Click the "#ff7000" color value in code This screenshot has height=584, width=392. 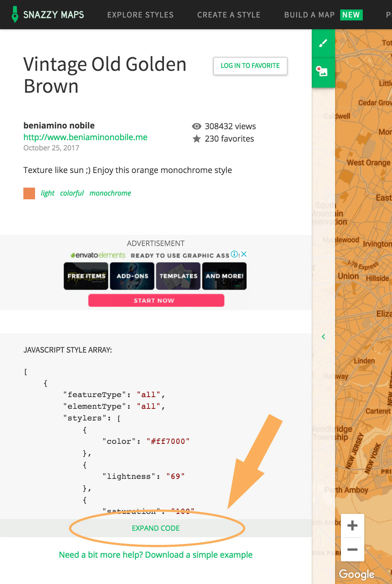168,441
